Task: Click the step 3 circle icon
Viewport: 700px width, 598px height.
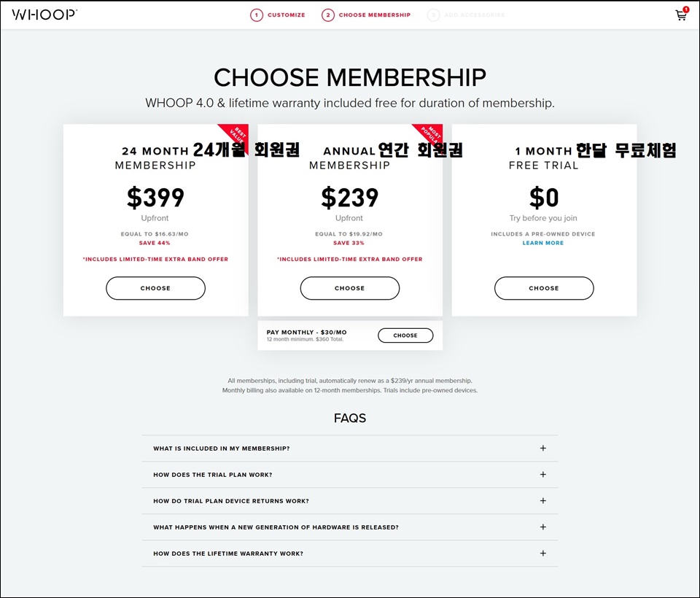Action: [433, 15]
